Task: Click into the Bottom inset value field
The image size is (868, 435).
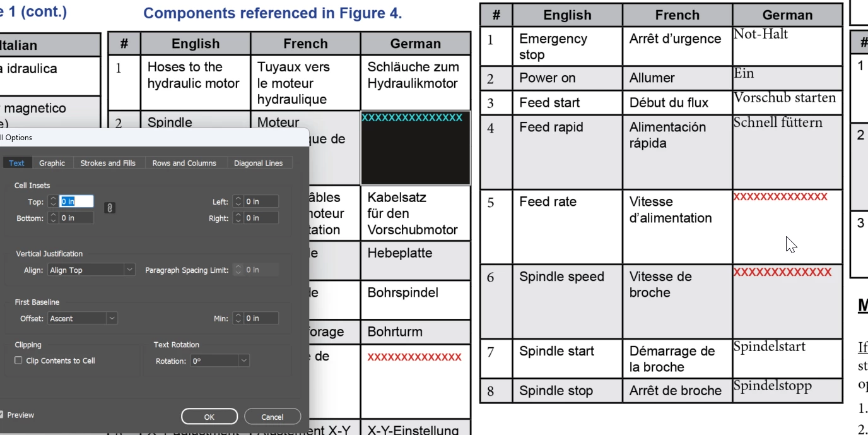Action: (x=76, y=218)
